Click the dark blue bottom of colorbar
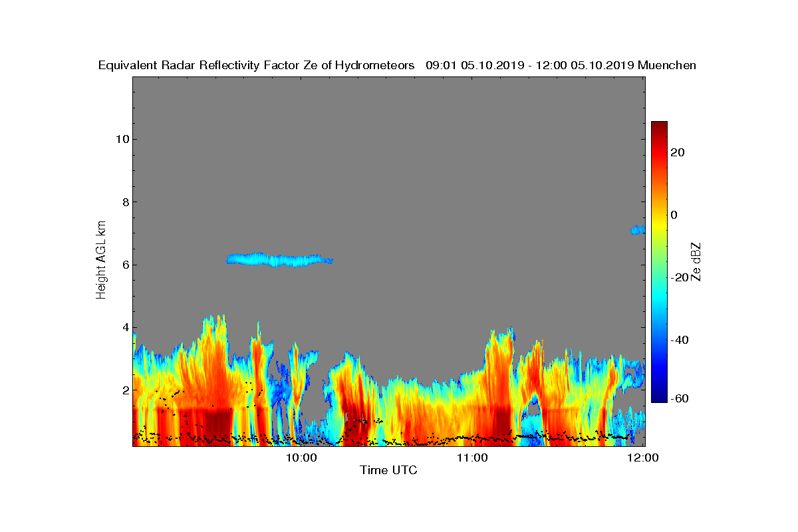Viewport: 798px width, 532px height. coord(659,396)
